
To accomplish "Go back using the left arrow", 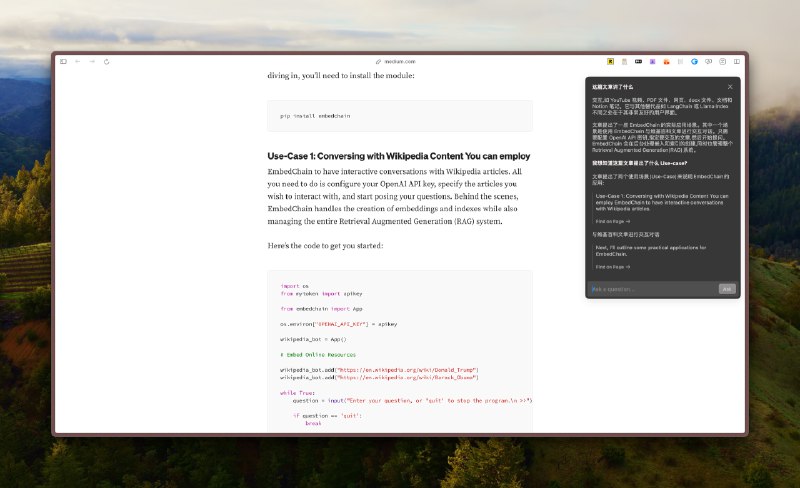I will click(78, 62).
